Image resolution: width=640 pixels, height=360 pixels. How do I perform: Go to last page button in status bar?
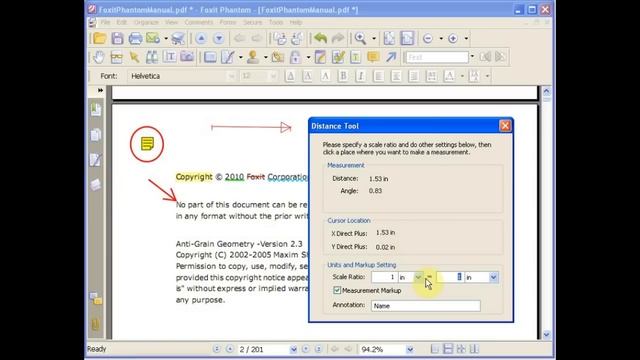click(x=319, y=349)
